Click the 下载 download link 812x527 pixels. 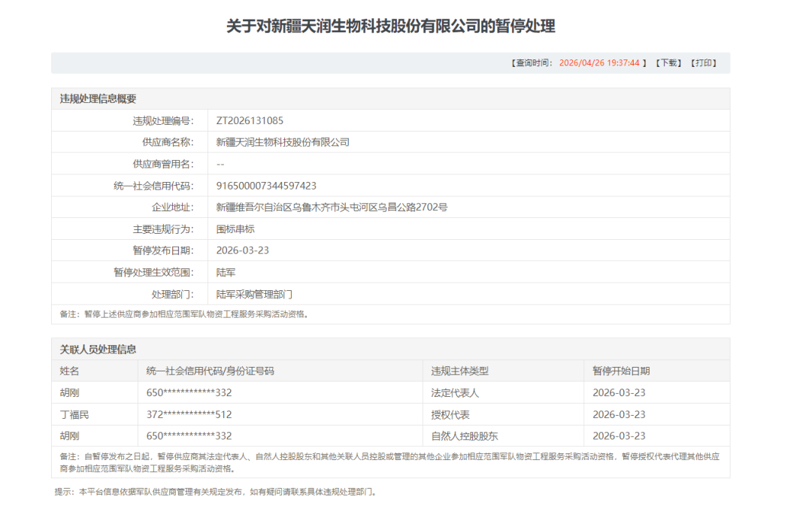click(x=668, y=63)
